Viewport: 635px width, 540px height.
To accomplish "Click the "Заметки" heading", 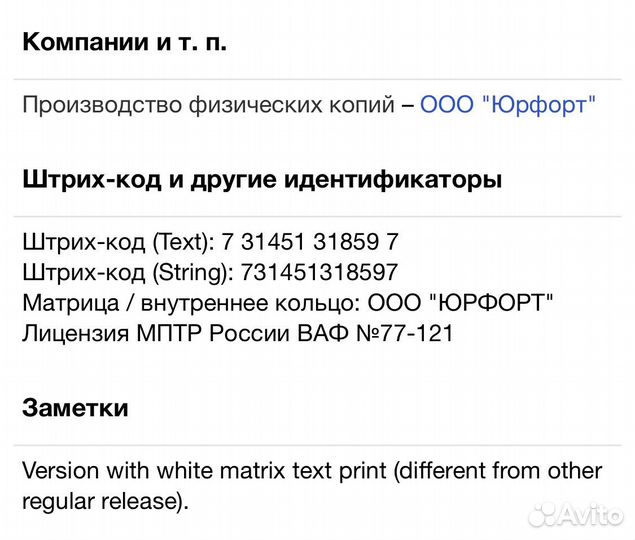I will tap(75, 408).
